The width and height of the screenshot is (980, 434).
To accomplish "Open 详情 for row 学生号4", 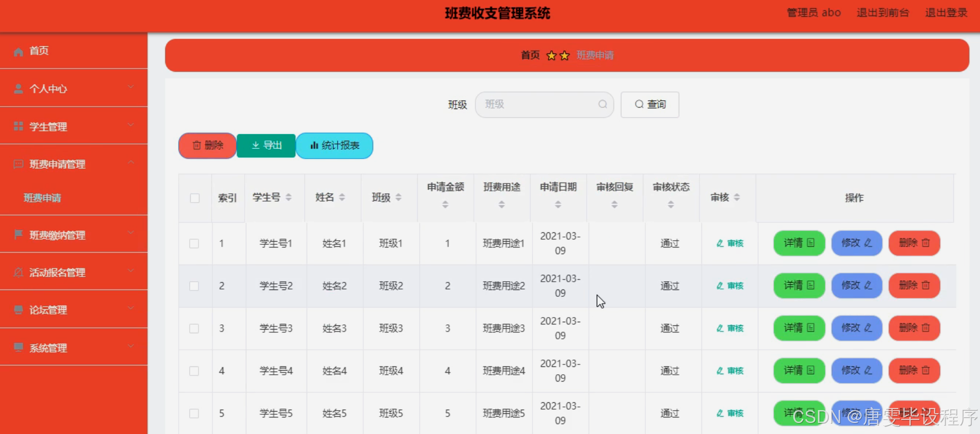I will point(799,371).
